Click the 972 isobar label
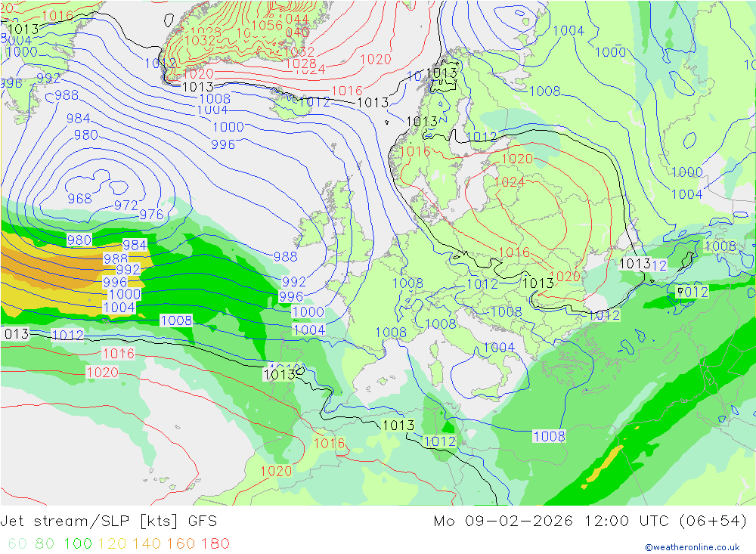Image resolution: width=756 pixels, height=554 pixels. click(x=125, y=206)
